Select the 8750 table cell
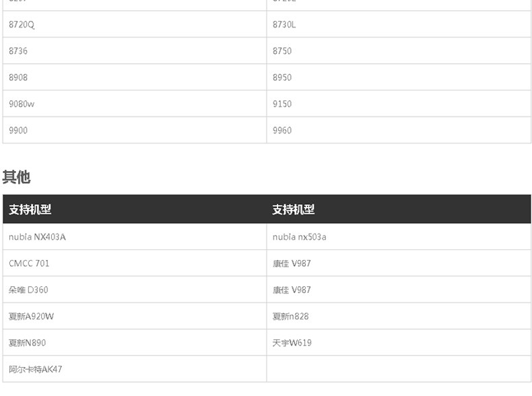Viewport: 532px width, 396px height. [x=282, y=51]
